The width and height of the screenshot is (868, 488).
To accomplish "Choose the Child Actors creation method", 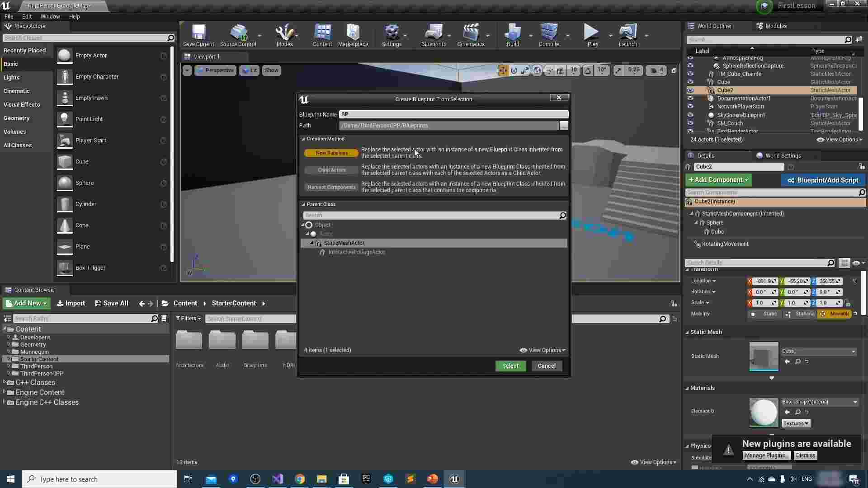I will pyautogui.click(x=331, y=170).
